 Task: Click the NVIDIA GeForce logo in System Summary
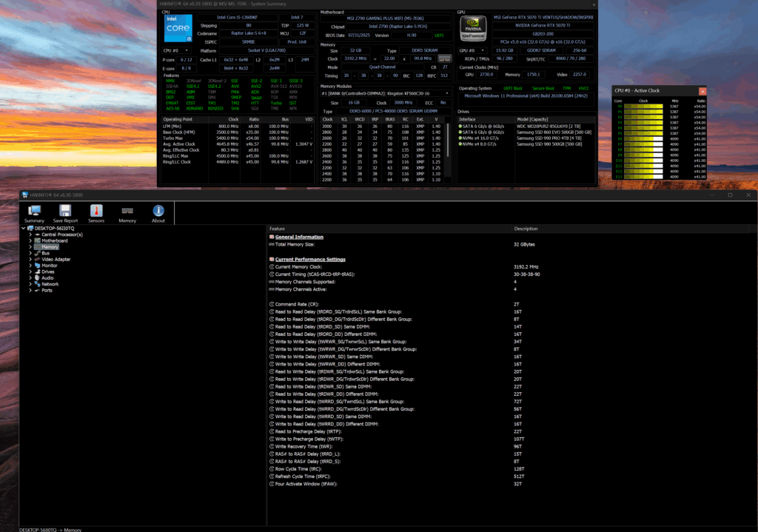(473, 28)
